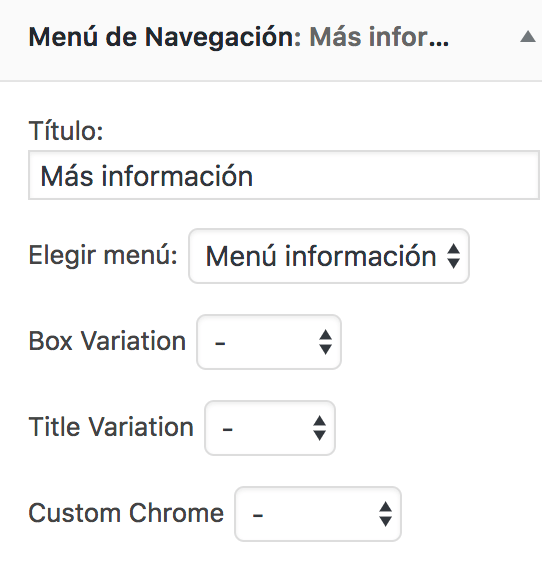Click the Título label
The height and width of the screenshot is (576, 542).
pyautogui.click(x=66, y=130)
